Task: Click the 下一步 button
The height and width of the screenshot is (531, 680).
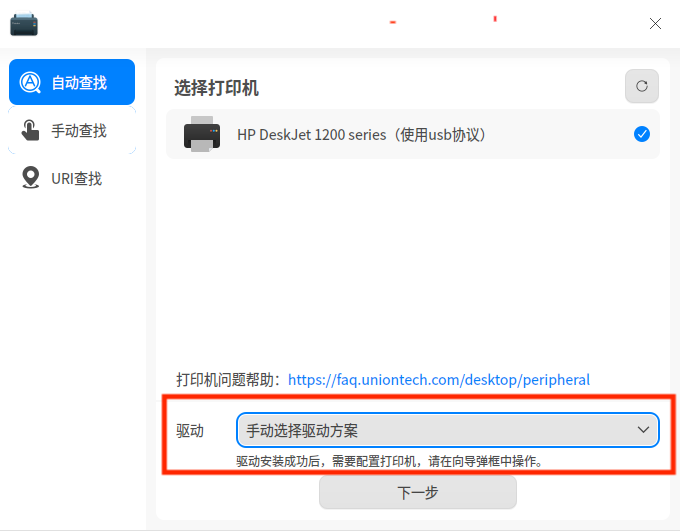Action: pos(418,492)
